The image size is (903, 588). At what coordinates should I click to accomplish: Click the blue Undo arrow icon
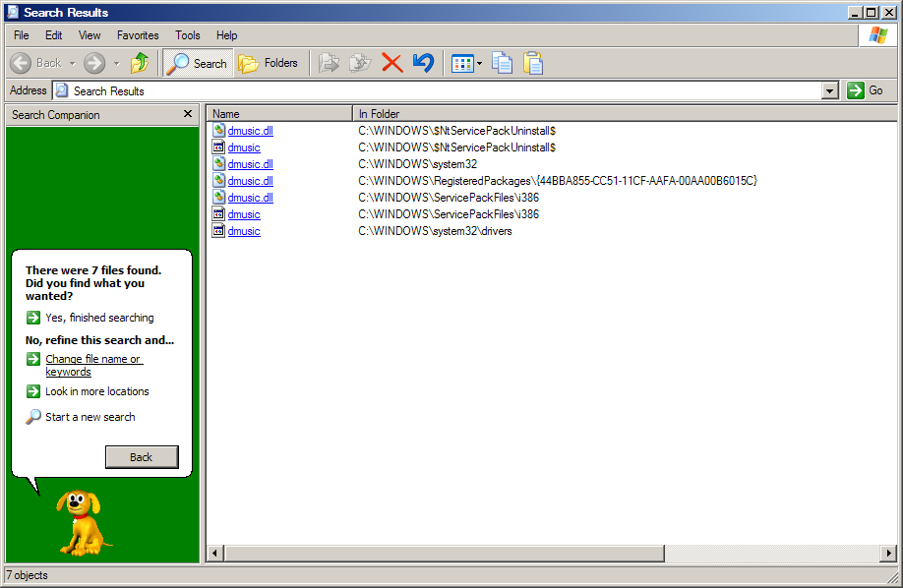[x=423, y=63]
